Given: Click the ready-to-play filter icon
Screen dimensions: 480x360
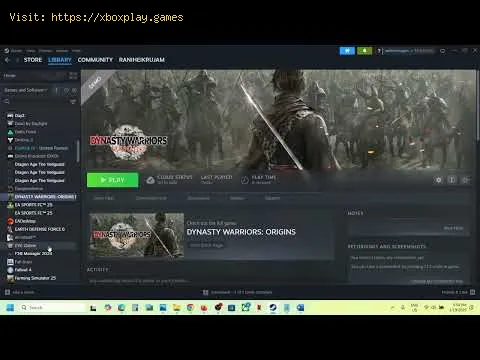Looking at the screenshot, I should (74, 90).
